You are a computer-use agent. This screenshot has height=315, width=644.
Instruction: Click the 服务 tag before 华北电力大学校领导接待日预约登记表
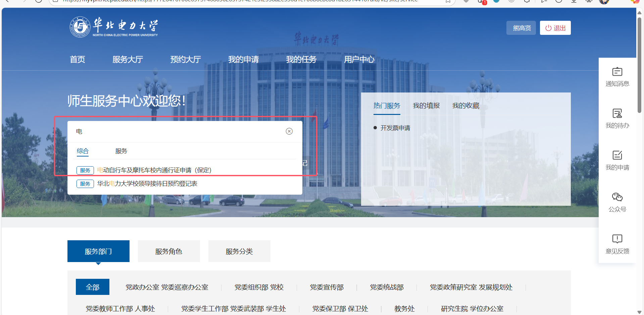click(85, 184)
